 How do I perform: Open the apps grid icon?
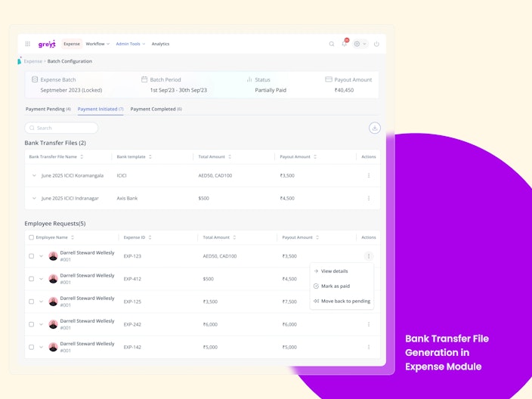28,44
